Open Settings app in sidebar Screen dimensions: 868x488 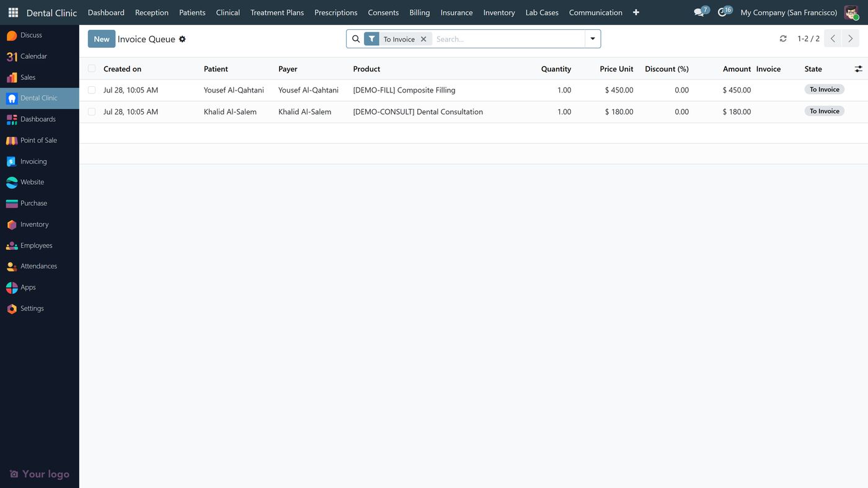click(x=40, y=308)
